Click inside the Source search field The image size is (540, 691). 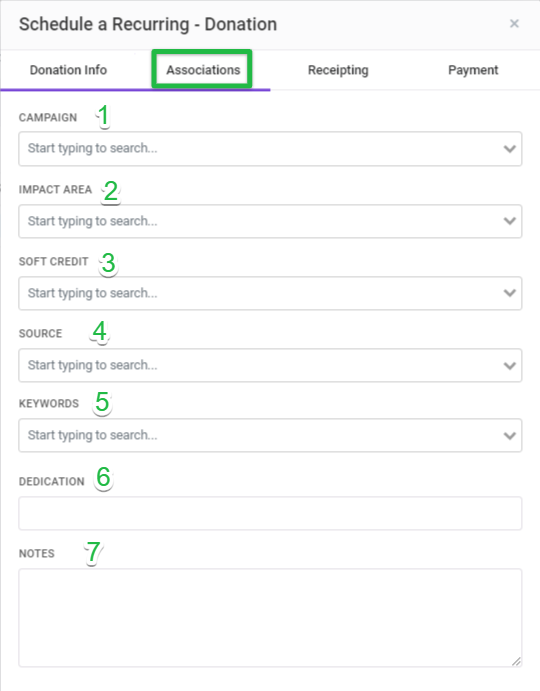270,365
